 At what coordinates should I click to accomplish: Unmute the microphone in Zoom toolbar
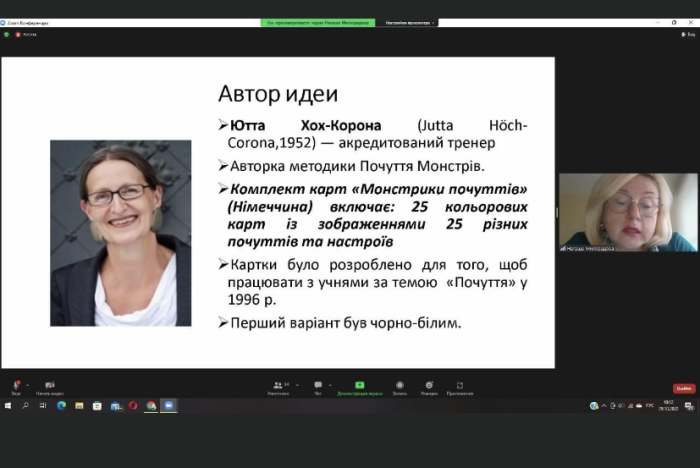click(x=15, y=386)
